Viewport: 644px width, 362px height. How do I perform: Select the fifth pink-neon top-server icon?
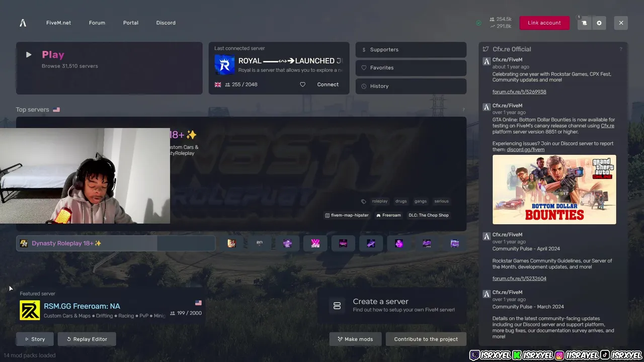[343, 243]
